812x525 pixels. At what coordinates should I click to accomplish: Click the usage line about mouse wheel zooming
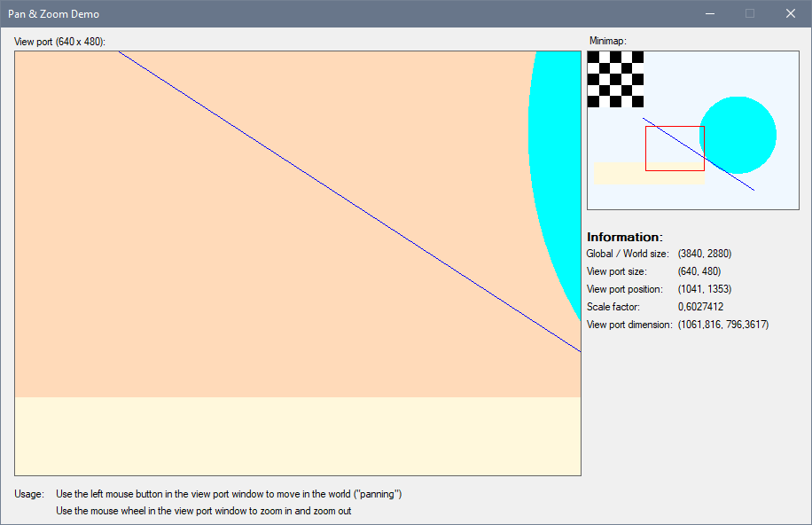pos(204,511)
